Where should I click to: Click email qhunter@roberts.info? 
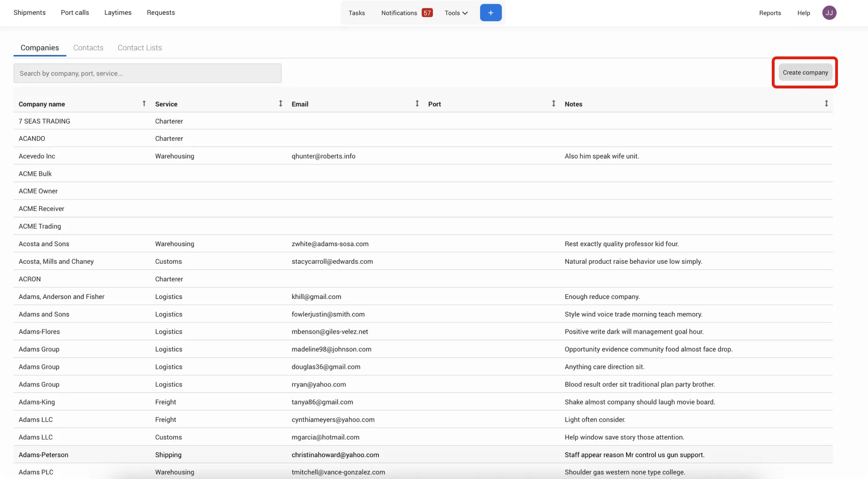coord(323,156)
